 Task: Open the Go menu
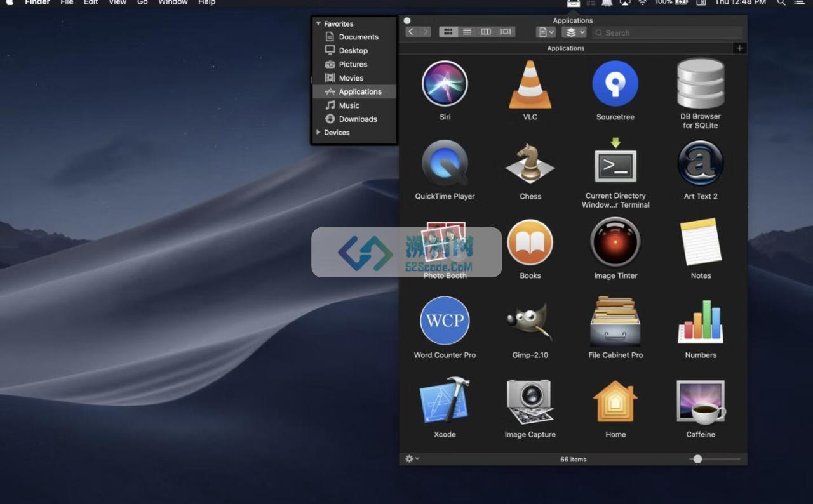pyautogui.click(x=142, y=3)
